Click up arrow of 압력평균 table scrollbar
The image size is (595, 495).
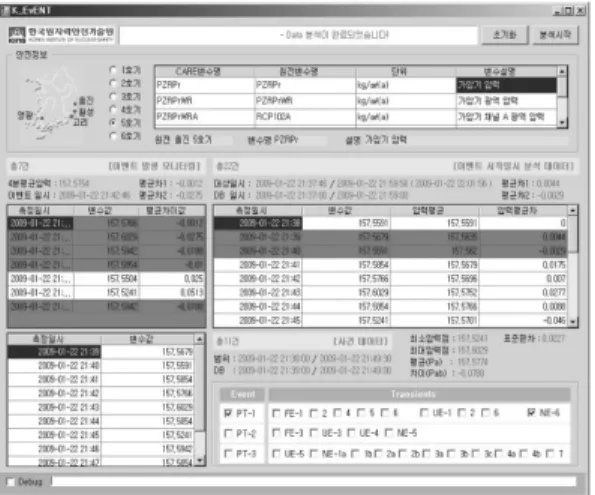click(573, 210)
